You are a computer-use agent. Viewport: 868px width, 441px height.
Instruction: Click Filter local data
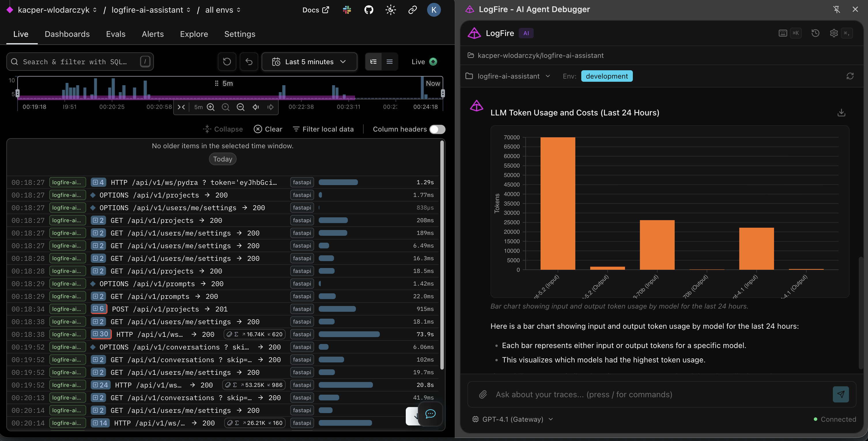click(323, 129)
